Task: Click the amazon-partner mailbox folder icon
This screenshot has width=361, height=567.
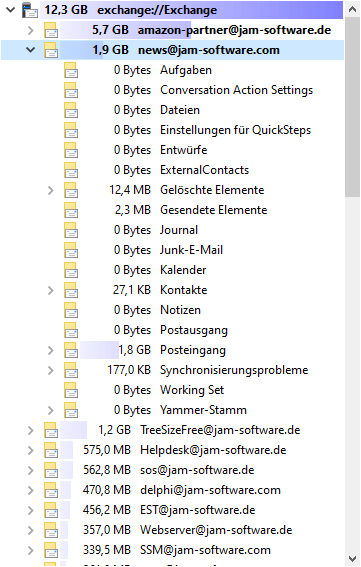Action: coord(51,30)
